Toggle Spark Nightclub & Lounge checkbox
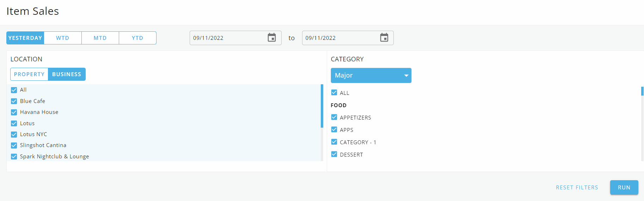The width and height of the screenshot is (644, 201). click(x=14, y=157)
